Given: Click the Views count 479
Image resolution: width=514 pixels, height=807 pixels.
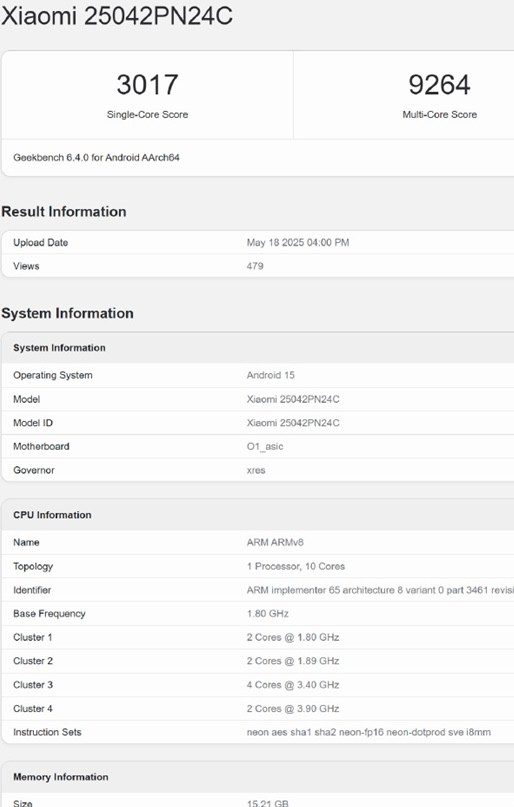Looking at the screenshot, I should coord(255,266).
